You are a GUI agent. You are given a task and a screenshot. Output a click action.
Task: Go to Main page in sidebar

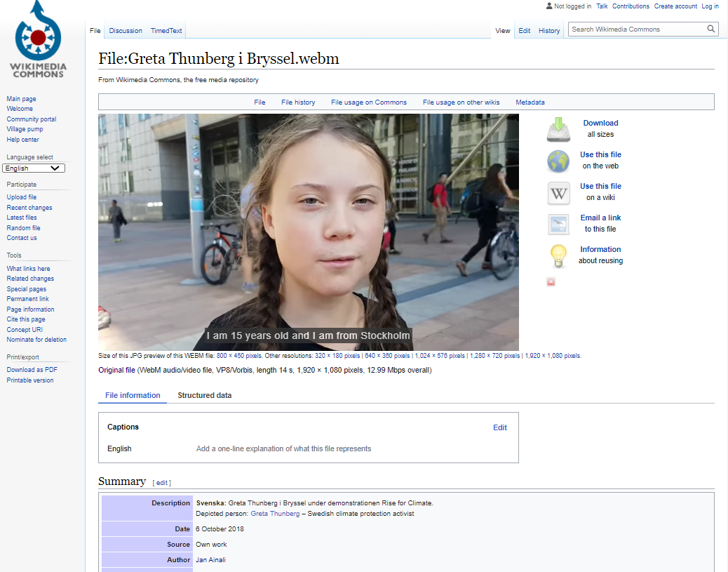point(21,99)
